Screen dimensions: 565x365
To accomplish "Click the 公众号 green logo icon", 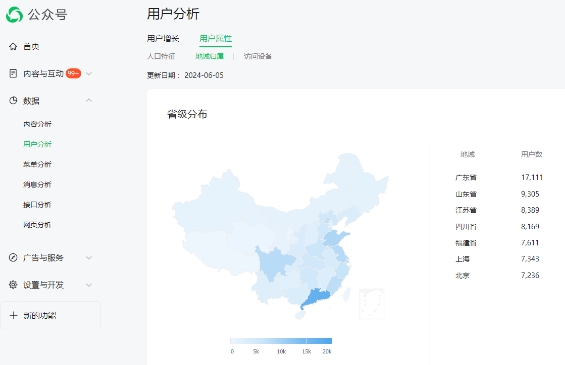I will [x=14, y=15].
